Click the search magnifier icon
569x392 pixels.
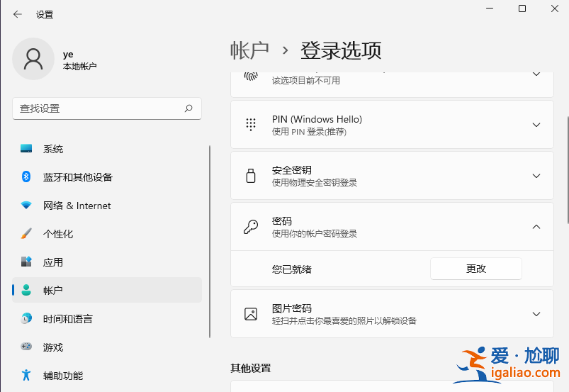[188, 108]
